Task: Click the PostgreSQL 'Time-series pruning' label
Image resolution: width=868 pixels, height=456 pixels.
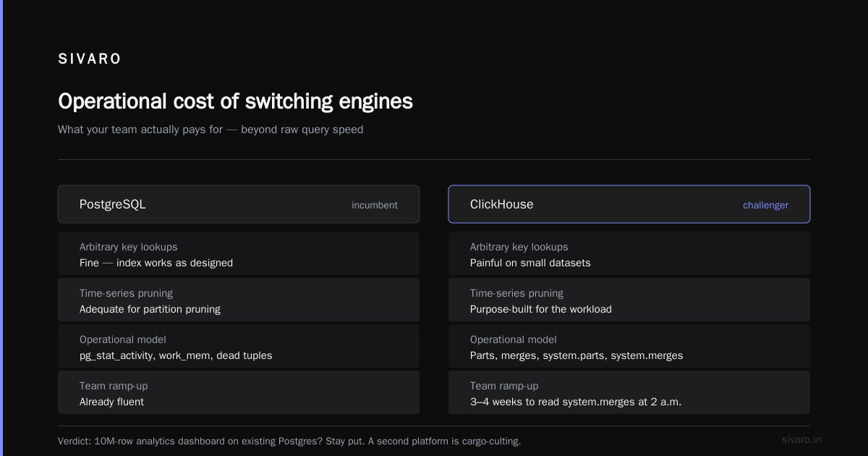Action: [x=126, y=293]
